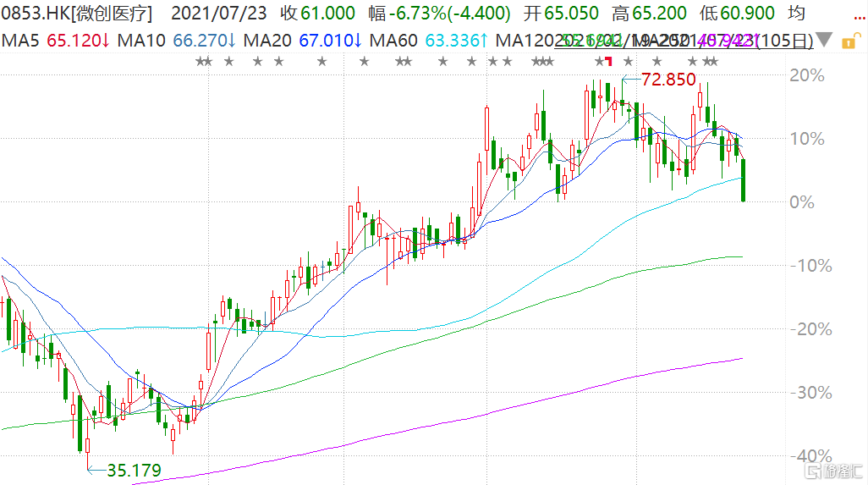Click the 72.850 highest price label
The height and width of the screenshot is (485, 868).
[x=669, y=80]
